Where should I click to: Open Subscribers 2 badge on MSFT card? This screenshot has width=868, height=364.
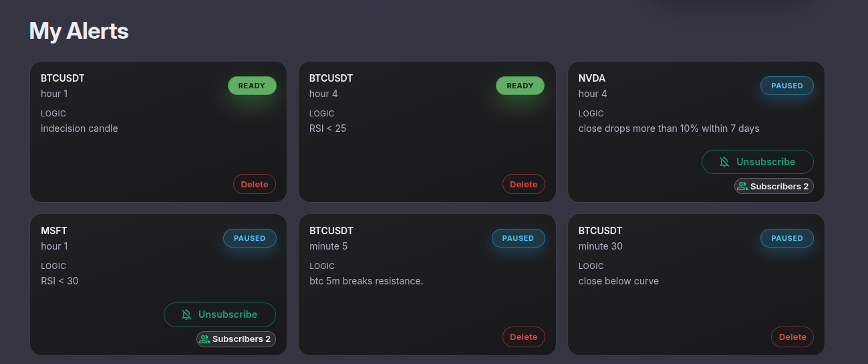pos(236,339)
